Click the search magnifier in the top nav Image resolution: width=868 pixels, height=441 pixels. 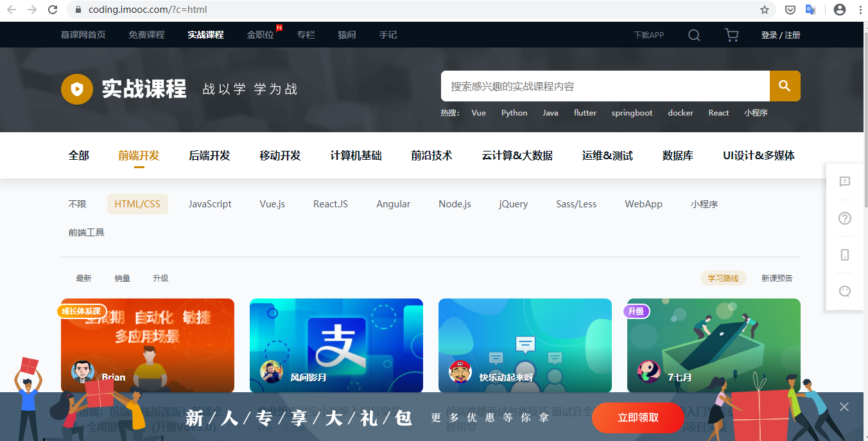tap(694, 35)
